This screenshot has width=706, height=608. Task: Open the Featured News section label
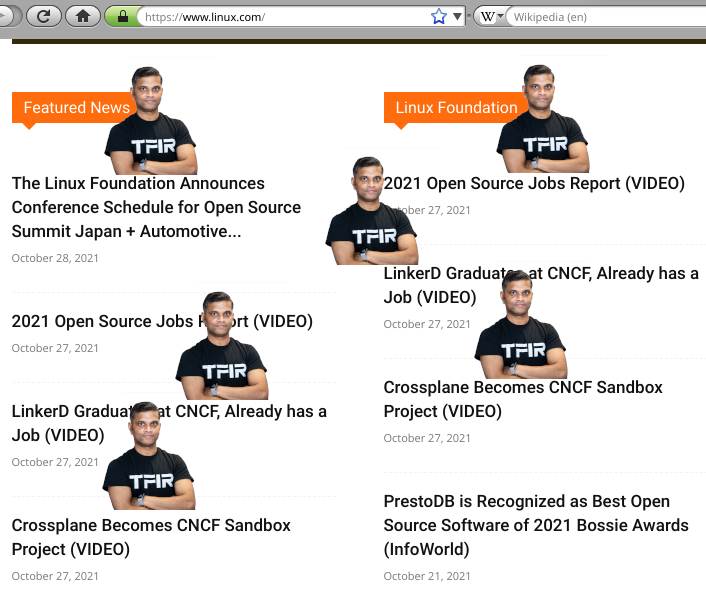[x=76, y=108]
